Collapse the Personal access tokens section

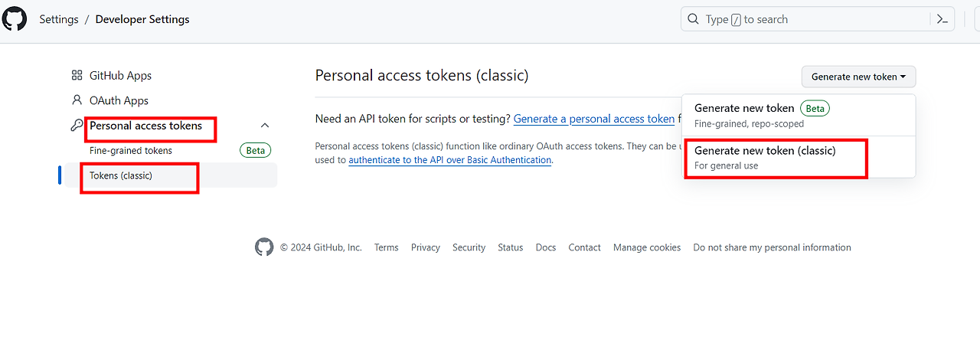pos(265,126)
